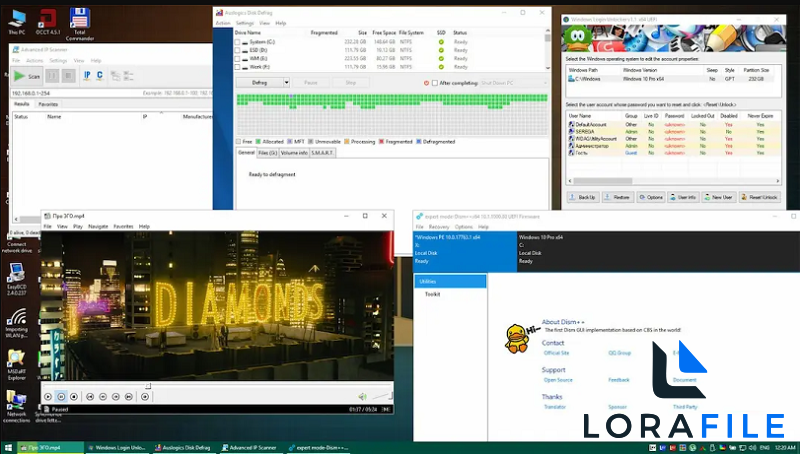The height and width of the screenshot is (454, 800).
Task: Click the C subnet icon in Advanced IP Scanner
Action: pyautogui.click(x=99, y=76)
